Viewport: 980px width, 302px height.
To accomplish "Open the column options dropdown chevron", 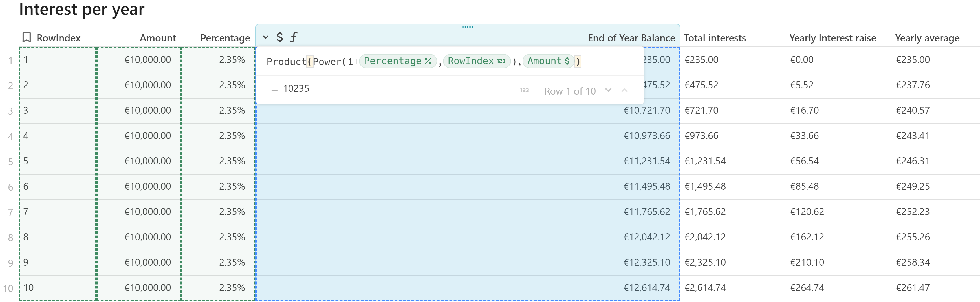I will (x=266, y=37).
